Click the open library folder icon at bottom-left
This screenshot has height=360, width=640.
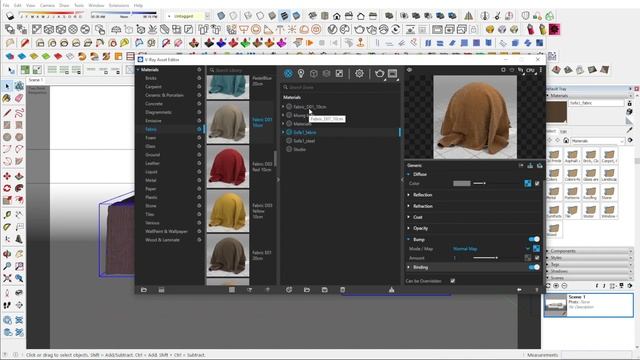pos(144,290)
